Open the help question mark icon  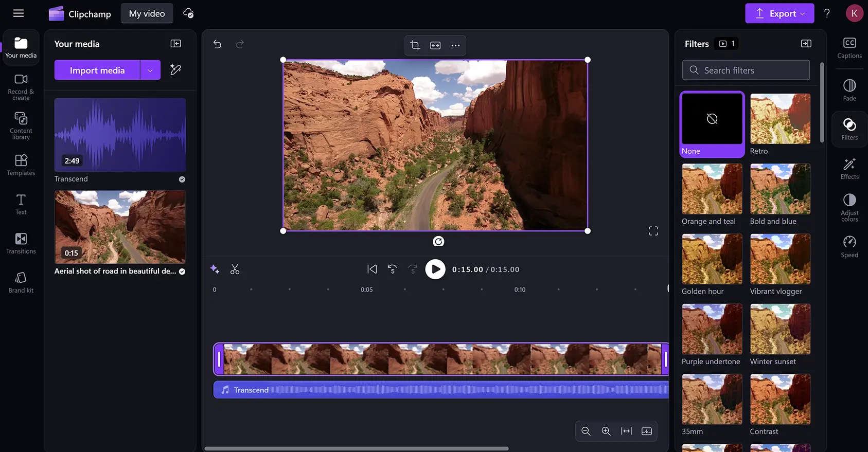click(827, 13)
